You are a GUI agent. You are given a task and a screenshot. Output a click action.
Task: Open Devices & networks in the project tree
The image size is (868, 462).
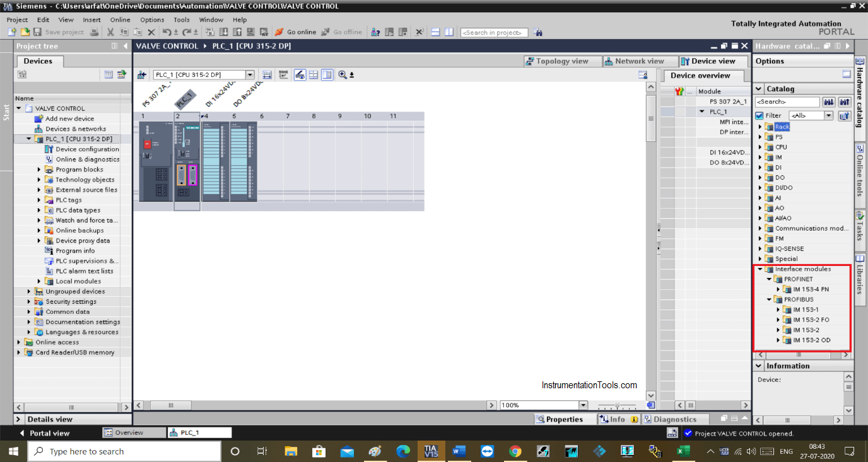75,129
